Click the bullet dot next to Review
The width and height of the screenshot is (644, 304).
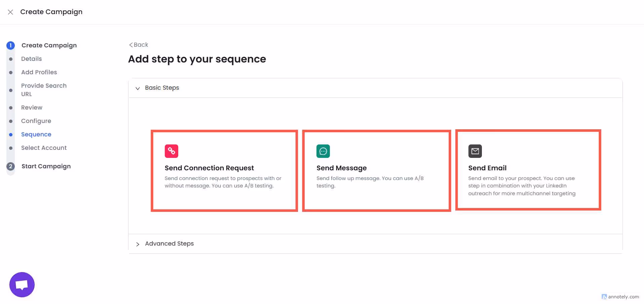[10, 107]
